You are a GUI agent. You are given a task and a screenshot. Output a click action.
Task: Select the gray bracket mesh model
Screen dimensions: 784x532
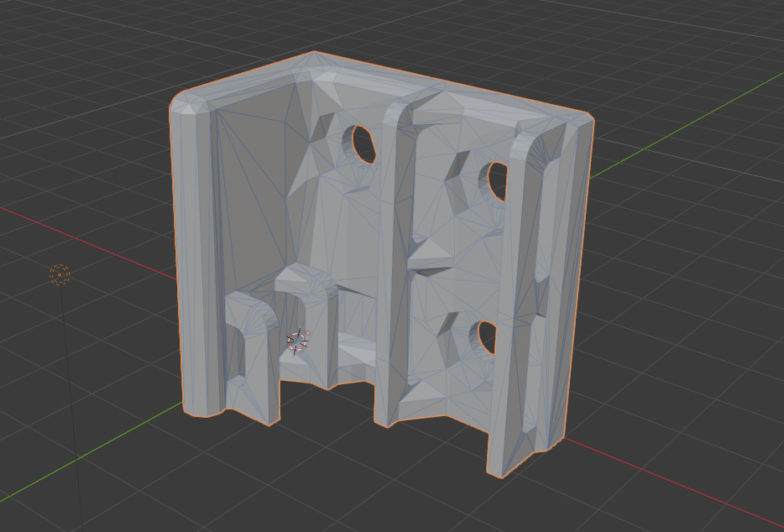(x=382, y=264)
